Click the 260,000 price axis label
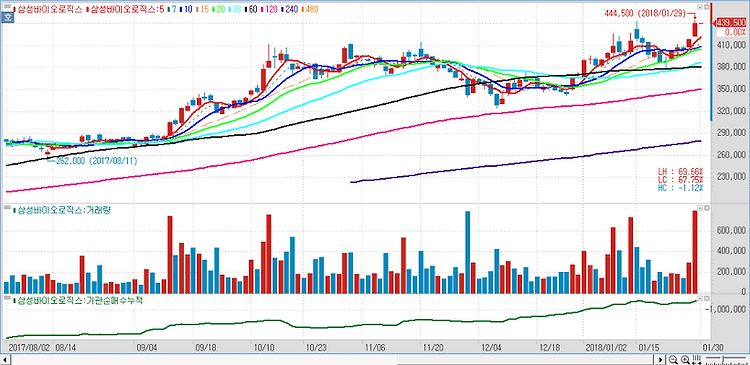 pos(732,155)
